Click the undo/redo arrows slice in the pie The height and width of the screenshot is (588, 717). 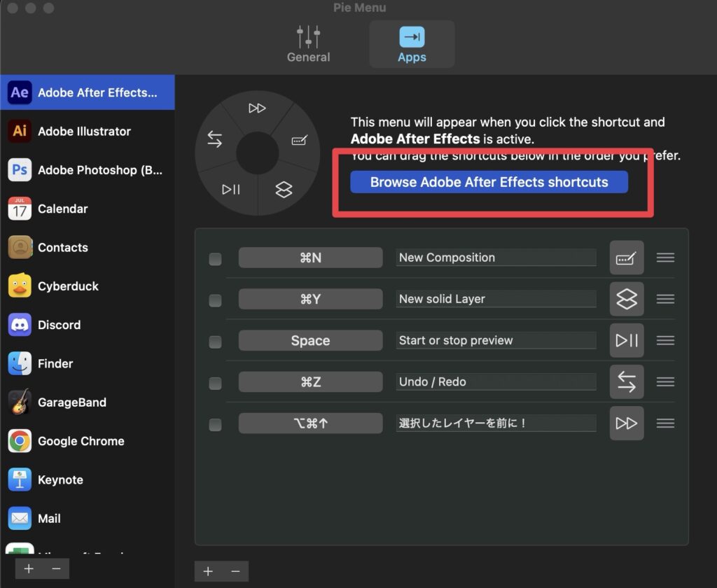coord(214,139)
